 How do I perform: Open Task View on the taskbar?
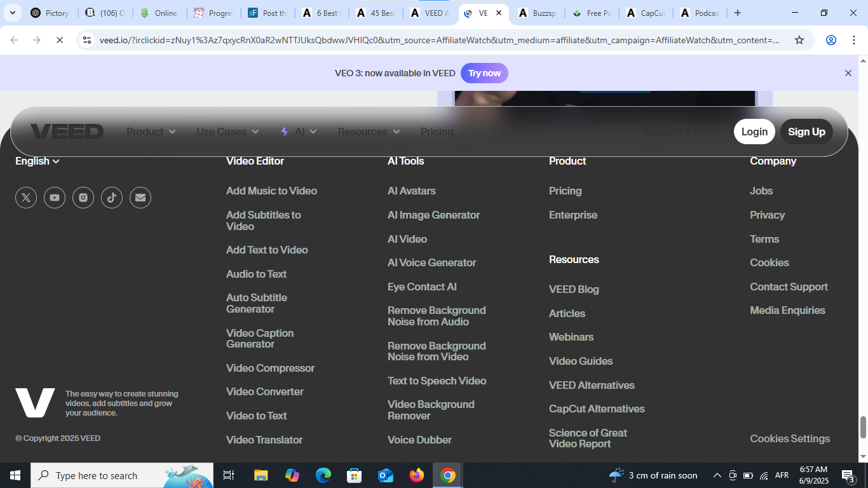229,475
